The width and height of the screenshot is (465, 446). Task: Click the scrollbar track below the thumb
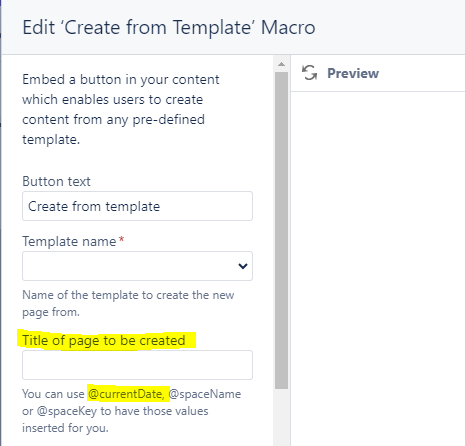coord(282,417)
